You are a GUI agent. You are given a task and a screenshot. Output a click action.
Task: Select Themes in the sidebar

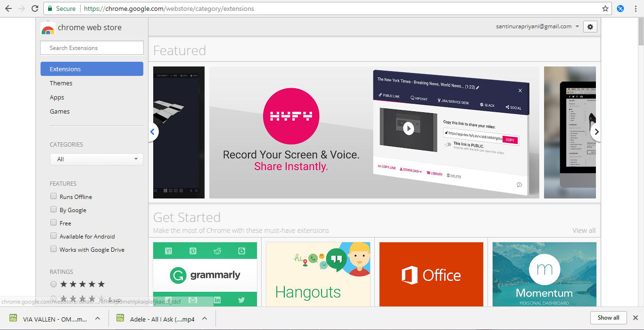click(61, 83)
